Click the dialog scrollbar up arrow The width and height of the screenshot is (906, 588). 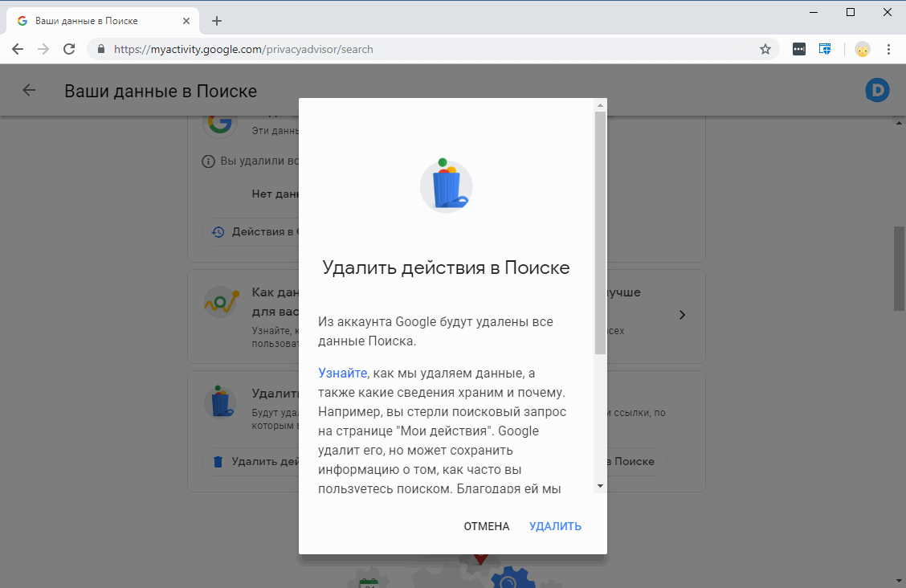[x=600, y=105]
